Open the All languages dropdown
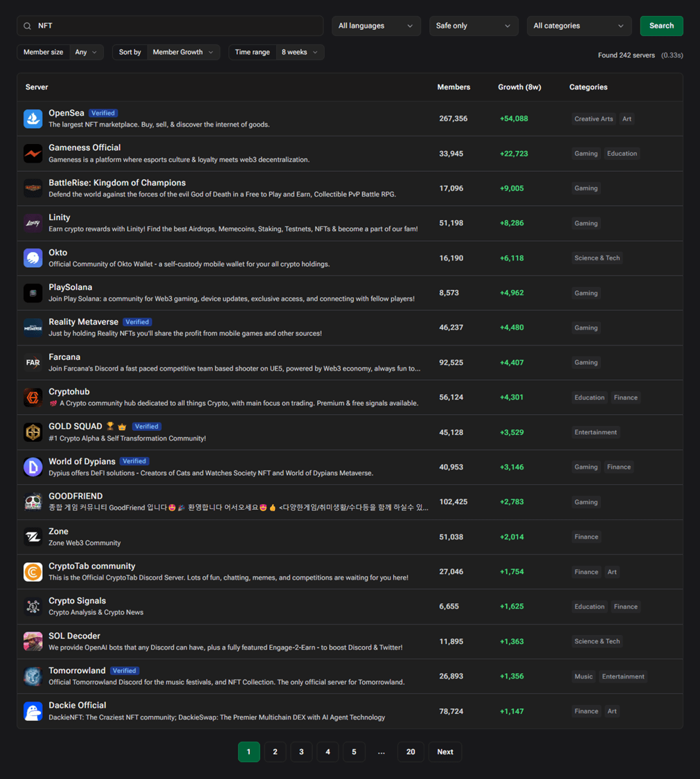The image size is (700, 779). coord(376,25)
